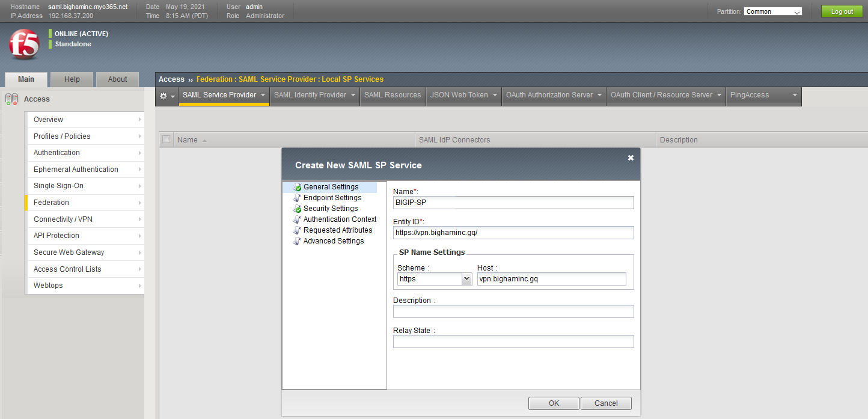
Task: Click the Security Settings wrench icon
Action: click(297, 209)
